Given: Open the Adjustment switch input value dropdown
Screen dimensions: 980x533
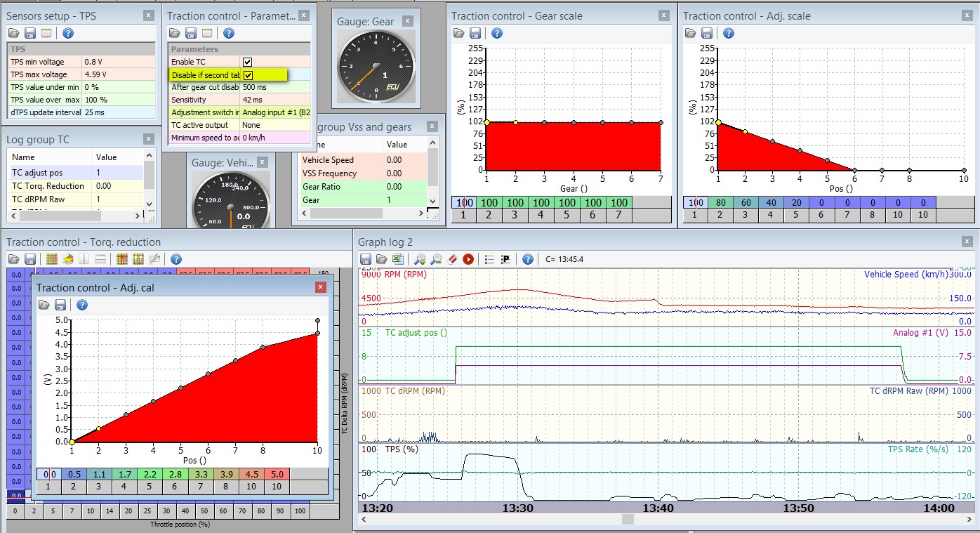Looking at the screenshot, I should click(275, 112).
